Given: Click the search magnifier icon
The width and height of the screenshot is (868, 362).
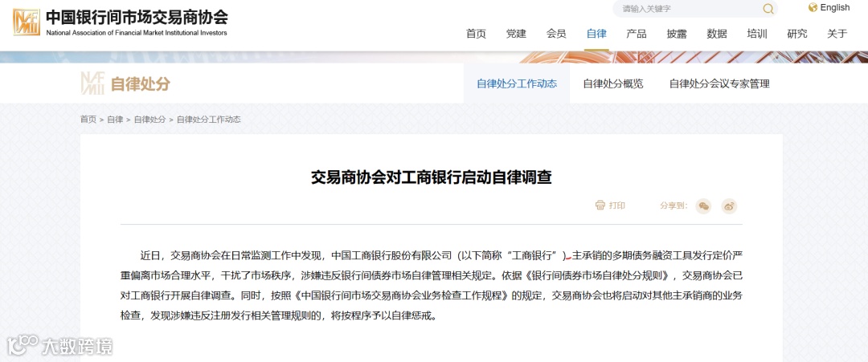Looking at the screenshot, I should pyautogui.click(x=768, y=9).
